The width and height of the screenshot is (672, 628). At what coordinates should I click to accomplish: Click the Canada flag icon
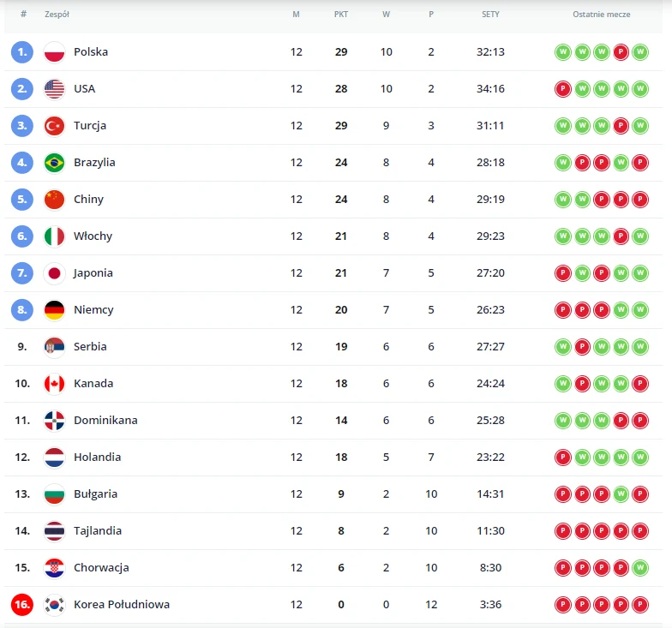pyautogui.click(x=54, y=384)
